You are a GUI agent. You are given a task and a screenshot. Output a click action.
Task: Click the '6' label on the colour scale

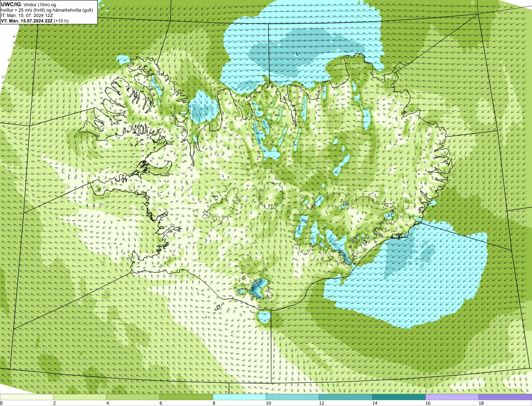(161, 403)
